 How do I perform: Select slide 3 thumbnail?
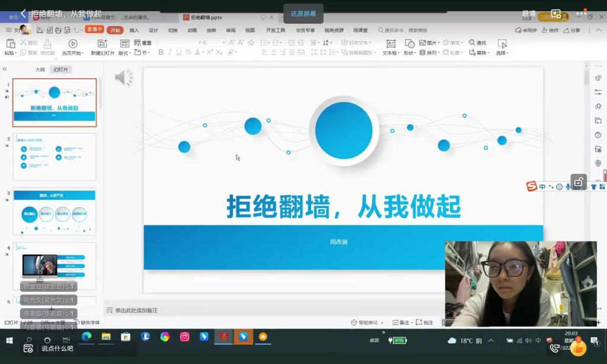tap(55, 212)
